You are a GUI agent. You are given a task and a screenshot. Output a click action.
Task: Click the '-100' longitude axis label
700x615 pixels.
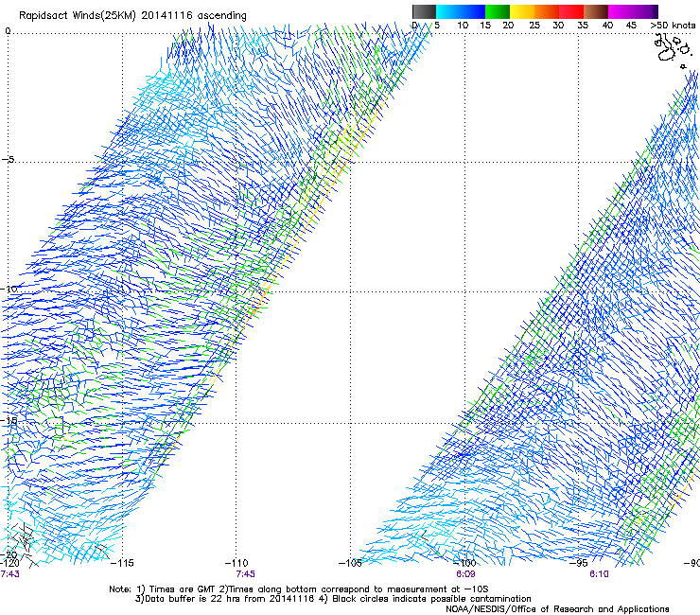pyautogui.click(x=464, y=563)
